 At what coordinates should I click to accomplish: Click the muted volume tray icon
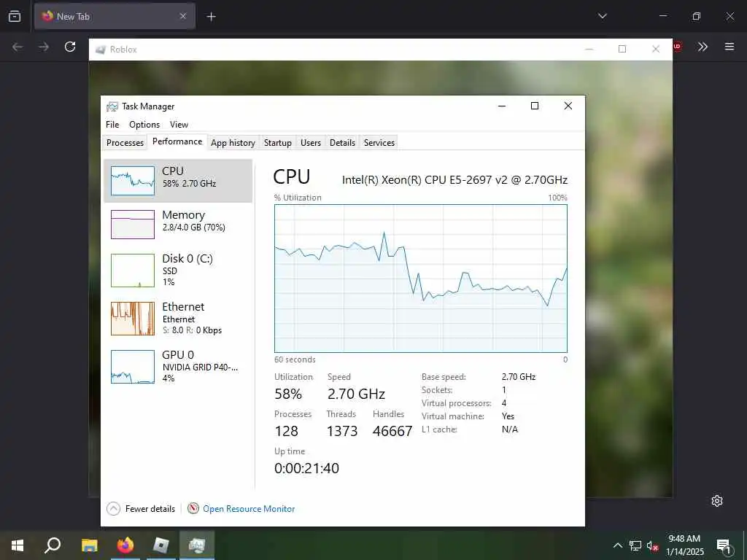click(652, 545)
